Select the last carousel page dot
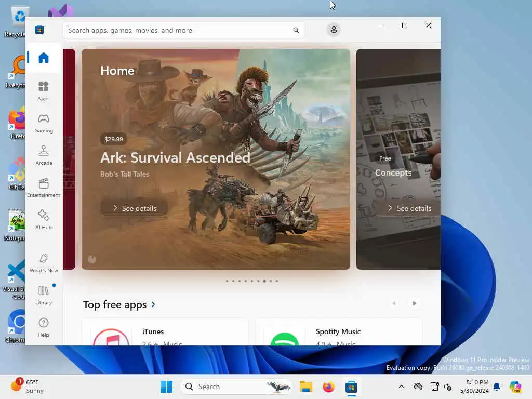 click(x=277, y=281)
